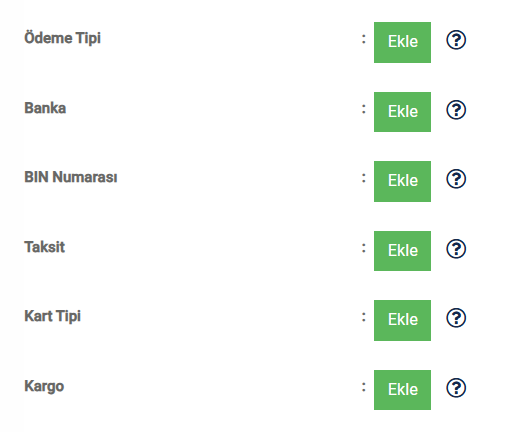Screen dimensions: 529x432
Task: Click the Ekle button for Kart Tipi
Action: coord(402,320)
